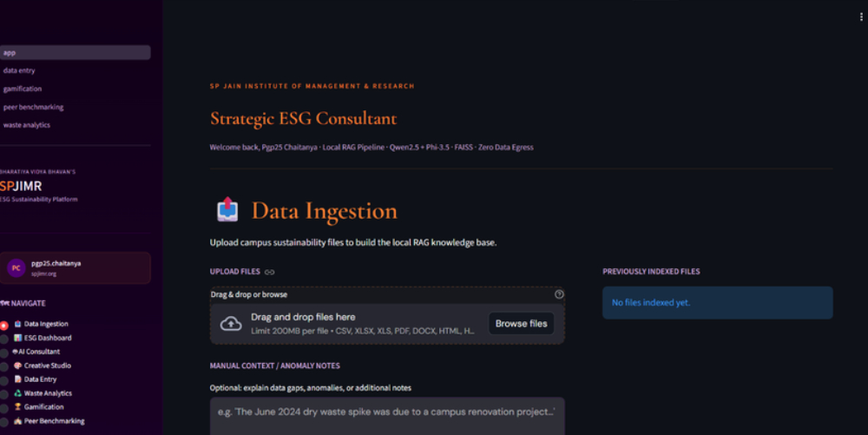Image resolution: width=868 pixels, height=435 pixels.
Task: Select the Data Ingestion radio option
Action: 3,326
